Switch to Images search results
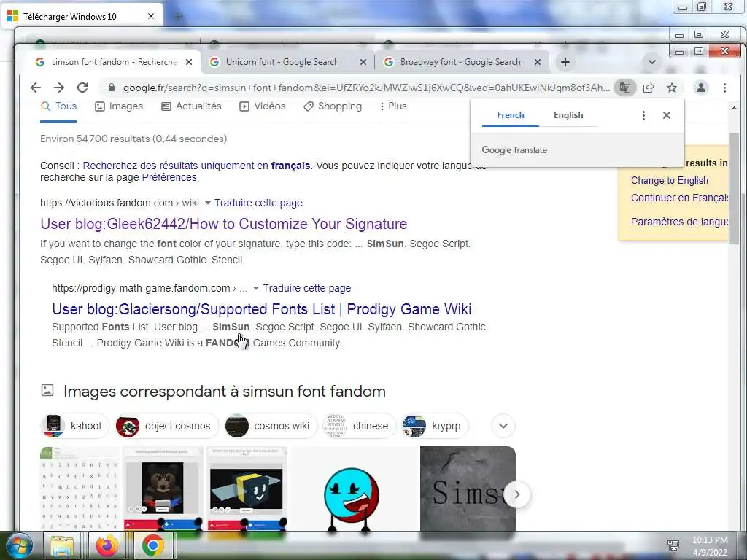Screen dimensions: 747x560 tap(119, 106)
